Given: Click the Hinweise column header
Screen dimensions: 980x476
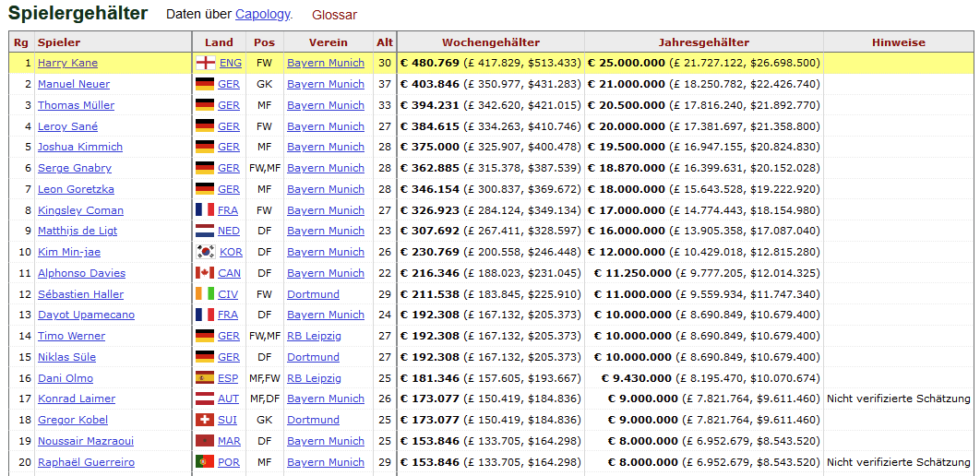Looking at the screenshot, I should pyautogui.click(x=899, y=42).
